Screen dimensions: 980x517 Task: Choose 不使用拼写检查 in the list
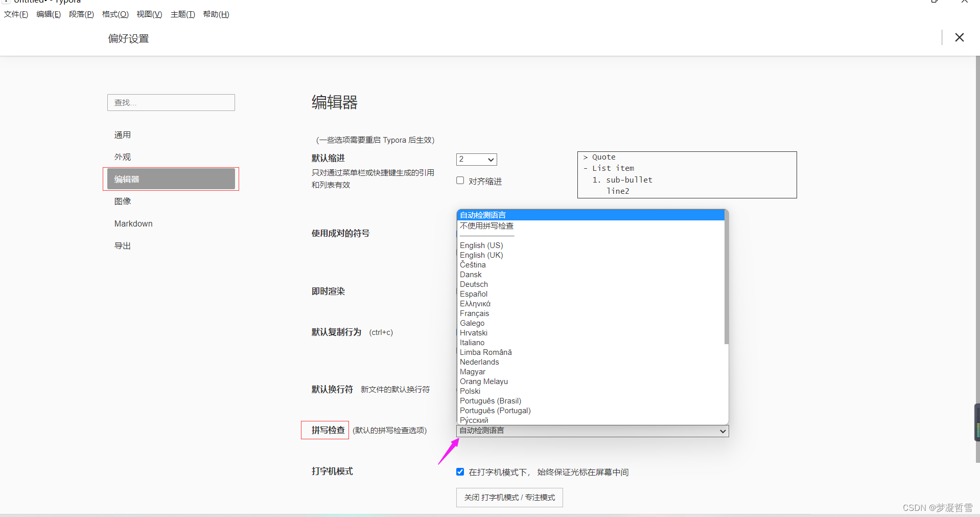(x=486, y=226)
